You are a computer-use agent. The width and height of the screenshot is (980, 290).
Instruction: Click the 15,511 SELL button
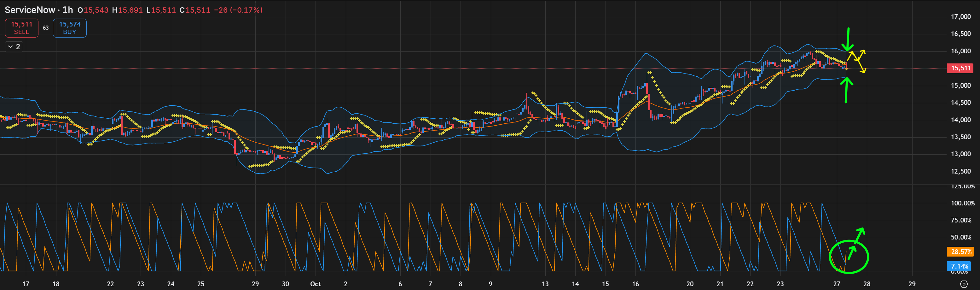pyautogui.click(x=22, y=28)
